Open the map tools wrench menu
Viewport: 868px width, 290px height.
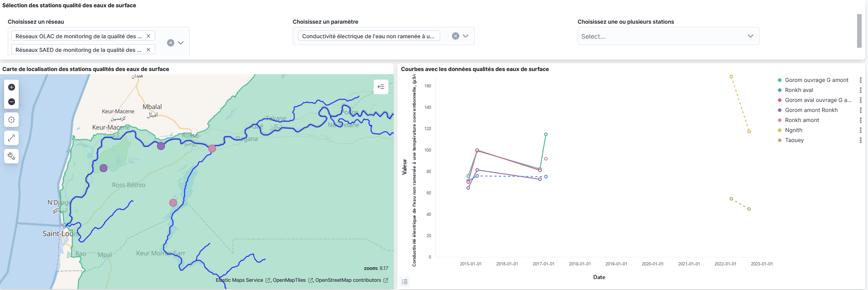(11, 156)
